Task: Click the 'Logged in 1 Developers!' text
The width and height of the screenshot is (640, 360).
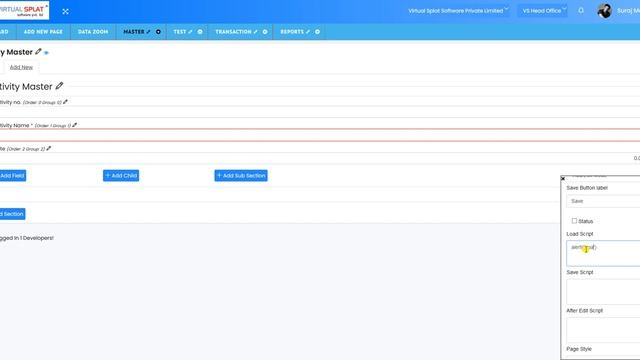Action: [x=27, y=238]
